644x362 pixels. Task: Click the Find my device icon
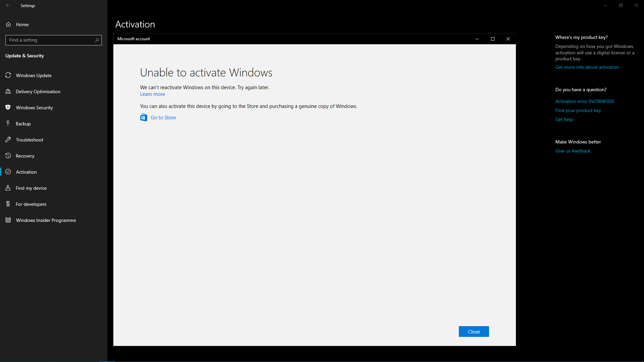(x=8, y=188)
